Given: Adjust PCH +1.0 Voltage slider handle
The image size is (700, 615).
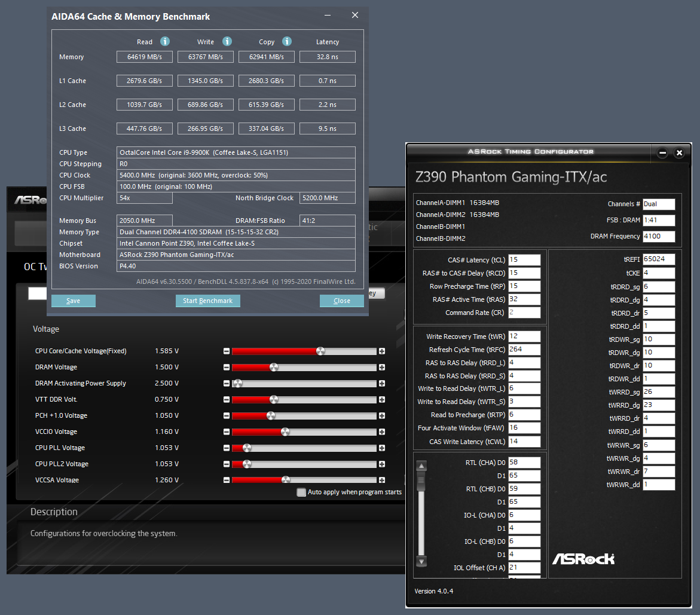Looking at the screenshot, I should point(271,415).
